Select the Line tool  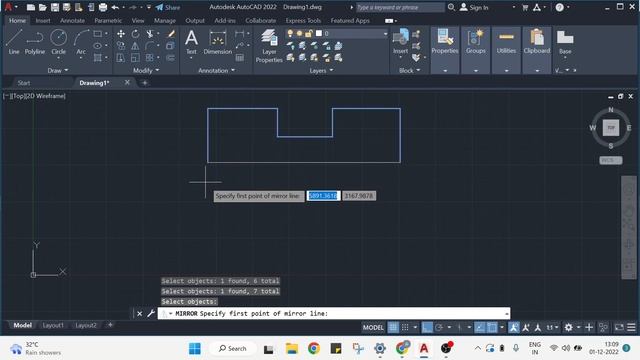point(13,42)
